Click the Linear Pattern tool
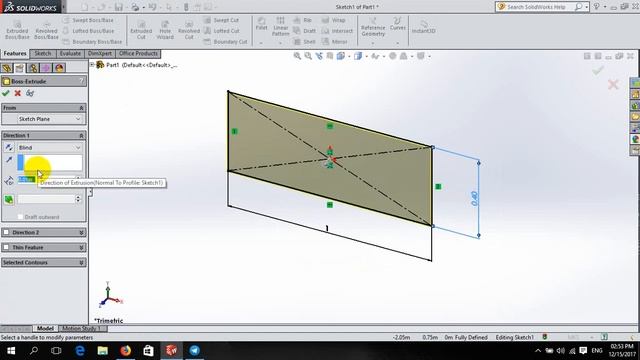 coord(280,26)
